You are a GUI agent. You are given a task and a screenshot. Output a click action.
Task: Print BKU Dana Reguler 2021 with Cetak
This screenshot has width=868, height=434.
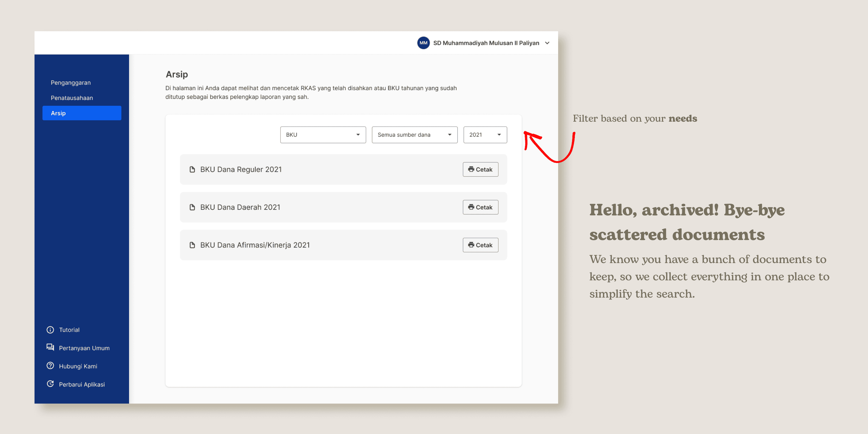click(x=480, y=170)
